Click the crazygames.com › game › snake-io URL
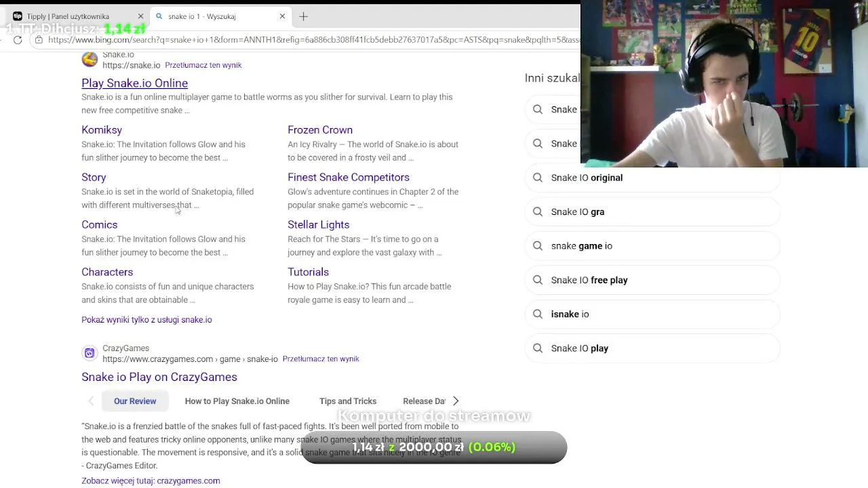Screen dimensions: 868x488 tap(190, 359)
